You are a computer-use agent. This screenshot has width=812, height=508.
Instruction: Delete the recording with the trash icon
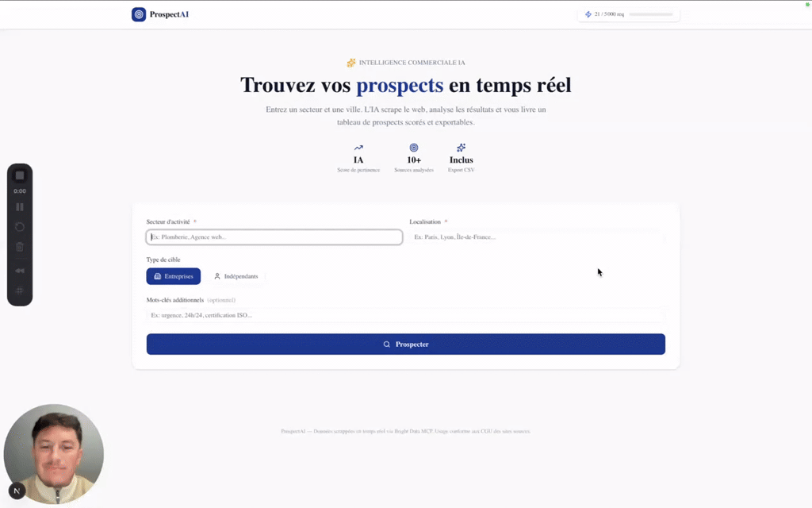[20, 248]
